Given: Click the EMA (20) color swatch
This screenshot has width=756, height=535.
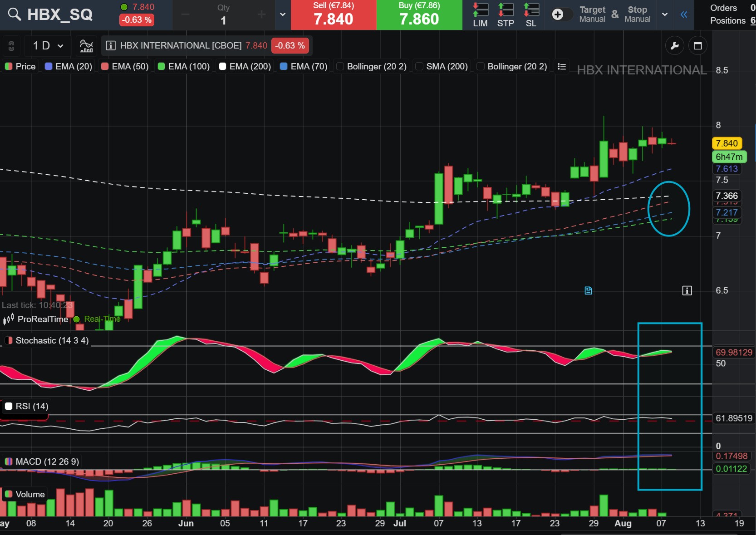Looking at the screenshot, I should (x=49, y=67).
